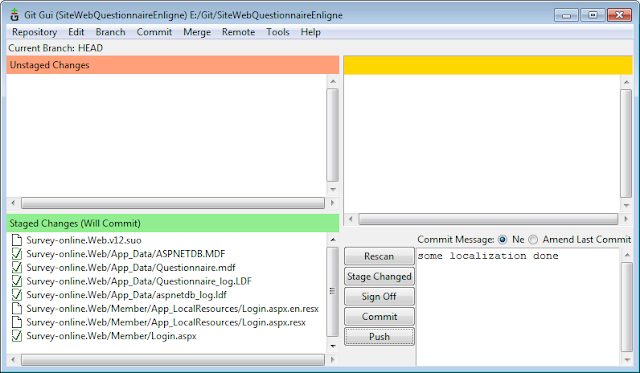Click into the commit message text box
Screen dimensions: 640x373
[518, 307]
